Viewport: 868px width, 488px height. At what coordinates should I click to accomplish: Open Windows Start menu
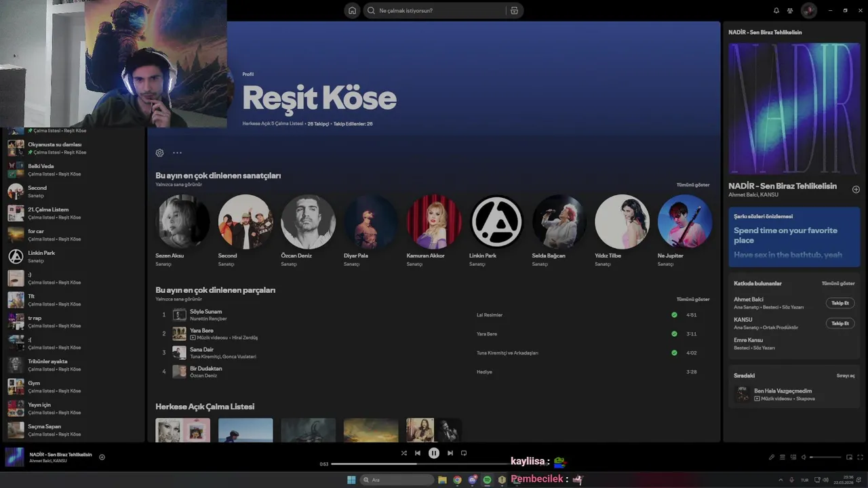pos(351,480)
